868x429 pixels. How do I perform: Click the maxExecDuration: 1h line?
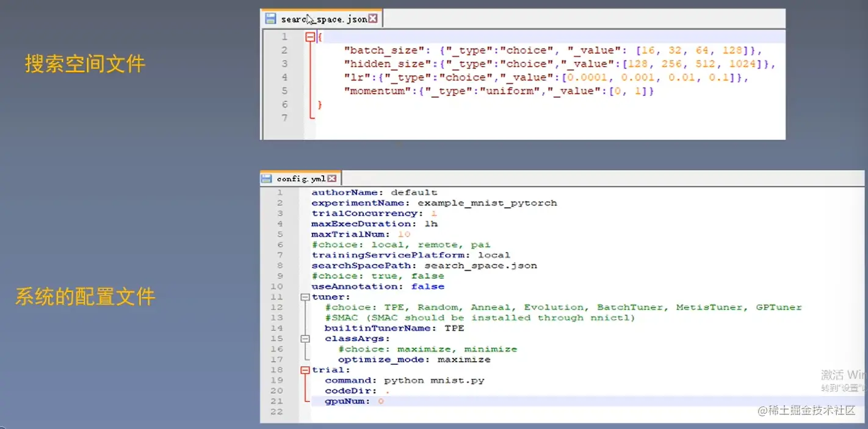click(374, 224)
